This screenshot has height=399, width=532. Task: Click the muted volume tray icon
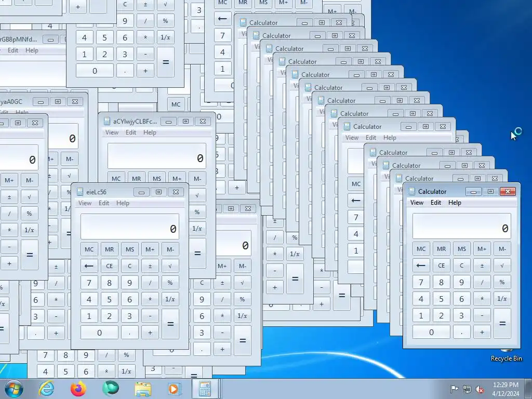(480, 389)
